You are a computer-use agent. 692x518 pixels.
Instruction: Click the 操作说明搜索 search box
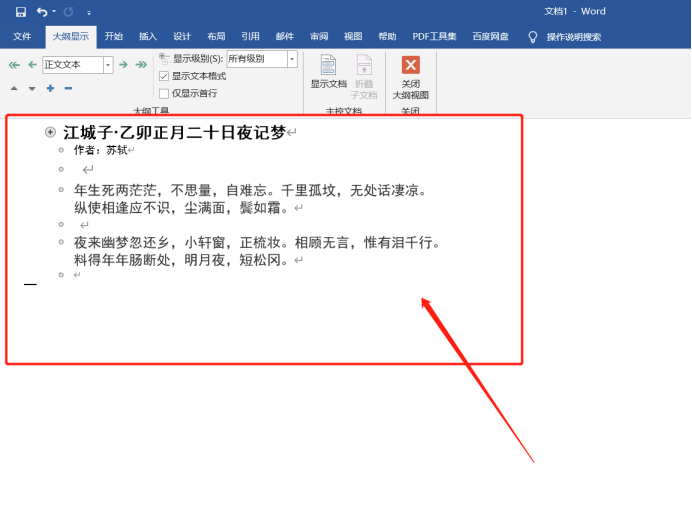574,37
